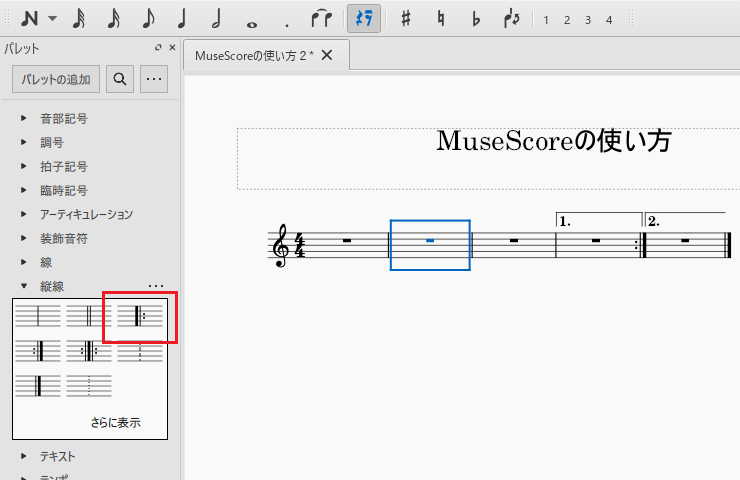
Task: Choose the end repeat barline
Action: pos(38,351)
